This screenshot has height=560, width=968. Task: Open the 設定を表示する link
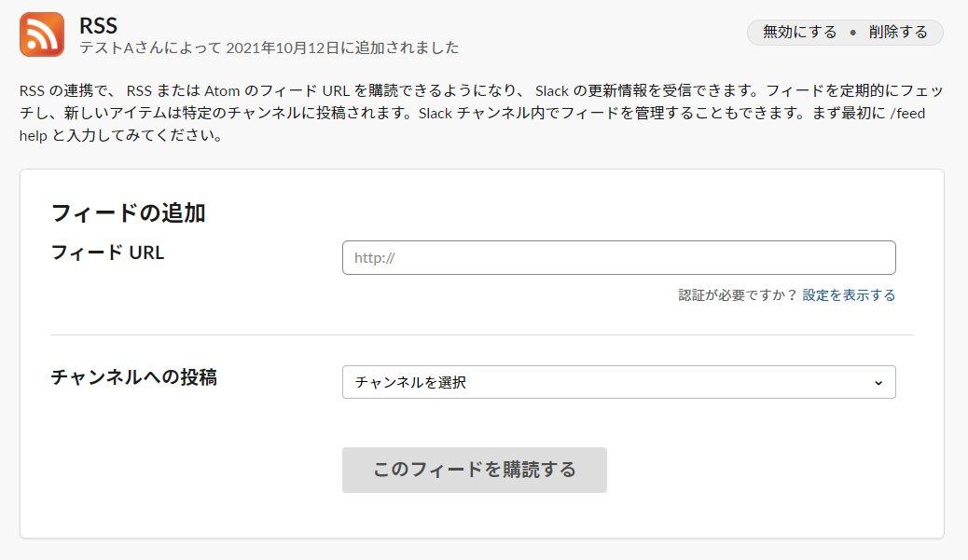(x=848, y=295)
